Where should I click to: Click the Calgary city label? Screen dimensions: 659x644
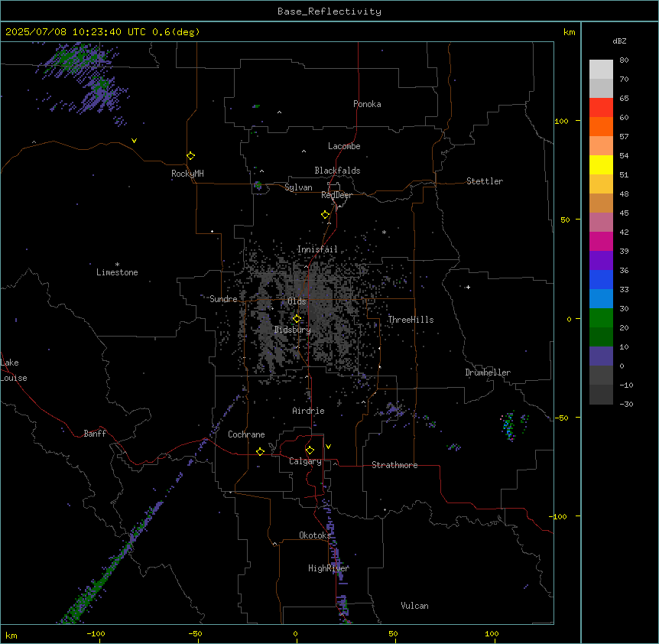point(306,461)
